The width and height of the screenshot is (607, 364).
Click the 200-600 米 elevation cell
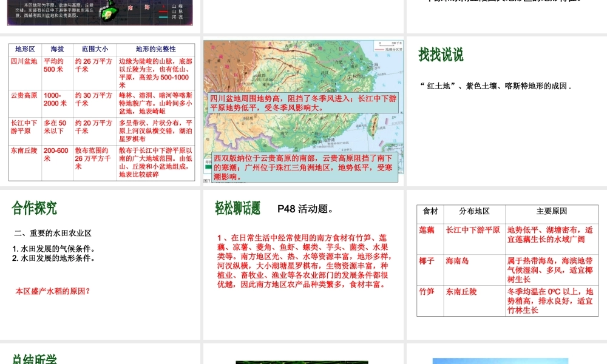pos(57,163)
